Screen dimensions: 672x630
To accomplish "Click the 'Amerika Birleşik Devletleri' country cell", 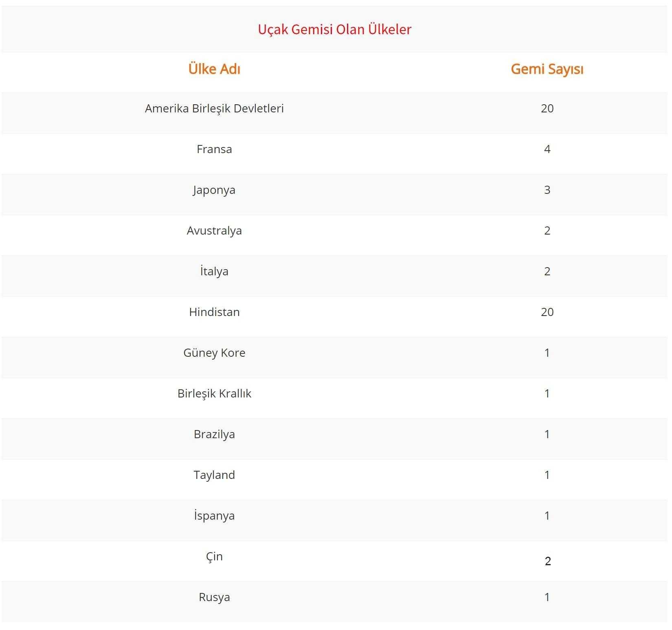I will pyautogui.click(x=214, y=108).
